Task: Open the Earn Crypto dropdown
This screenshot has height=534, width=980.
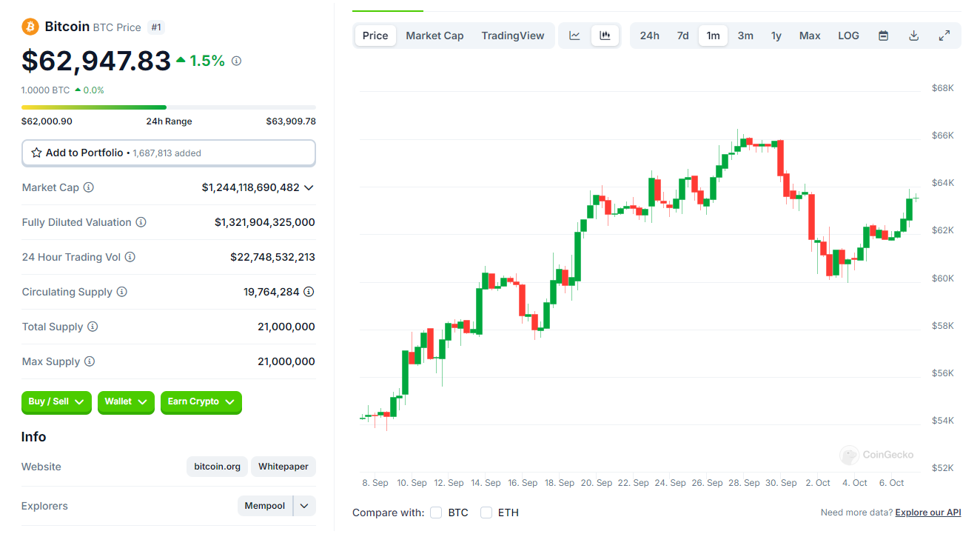Action: [201, 401]
